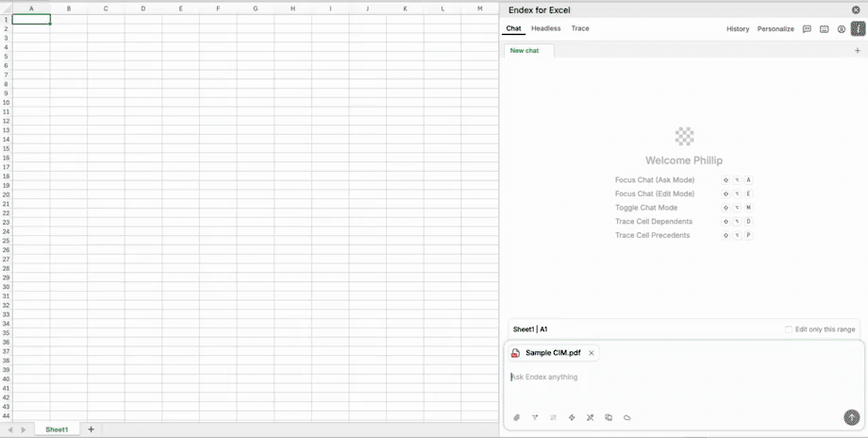Select row 1 header

6,20
